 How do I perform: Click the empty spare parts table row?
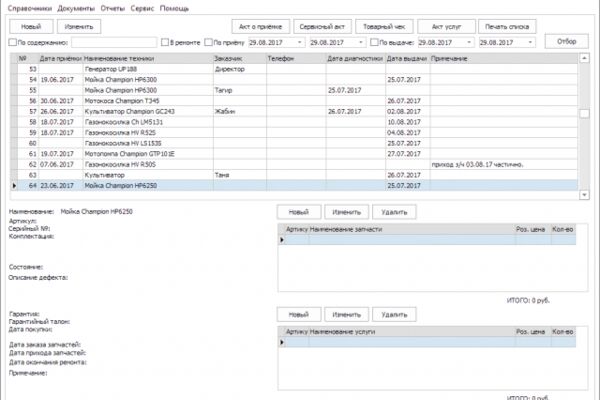point(427,240)
